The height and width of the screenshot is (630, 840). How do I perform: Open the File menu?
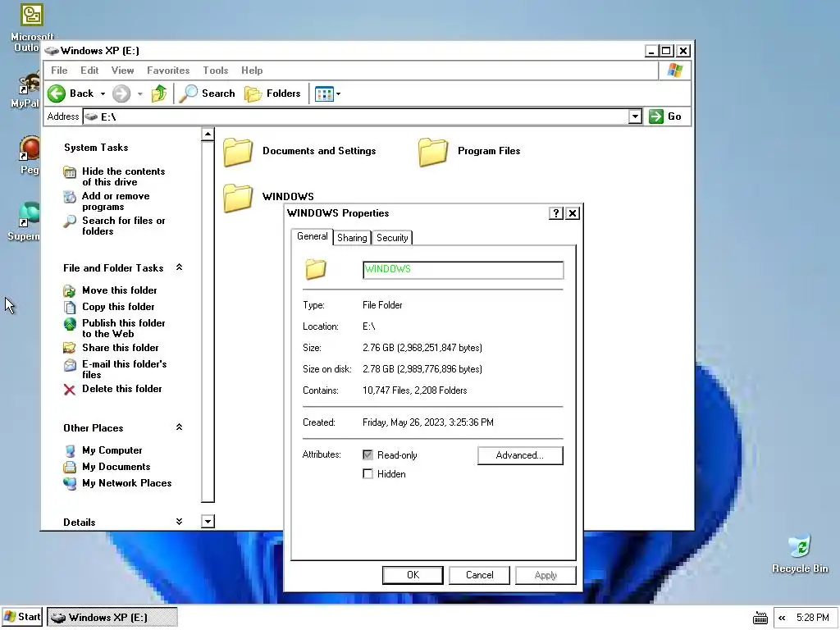point(59,71)
